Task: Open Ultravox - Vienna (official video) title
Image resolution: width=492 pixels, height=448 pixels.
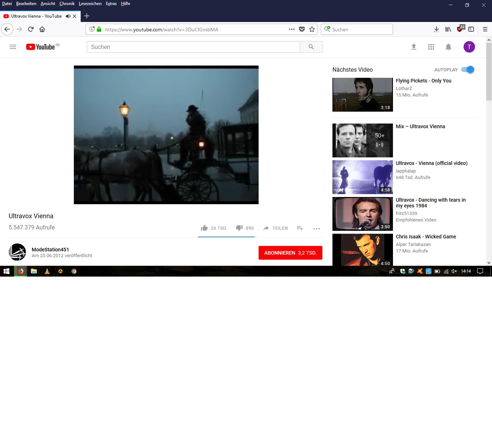Action: coord(431,163)
